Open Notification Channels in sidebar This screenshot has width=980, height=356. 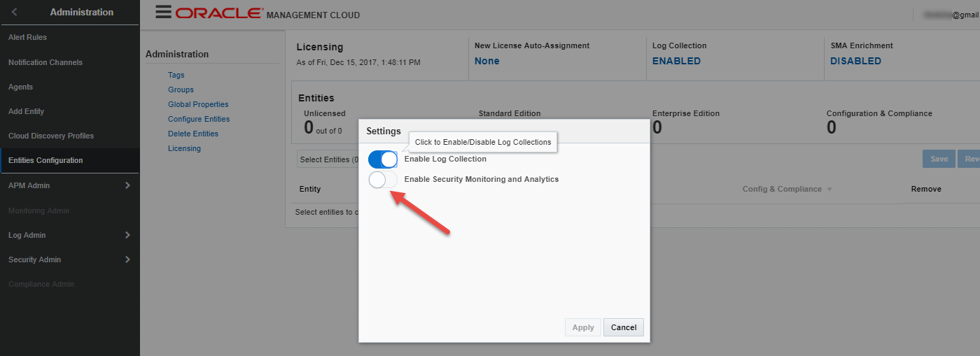pos(45,62)
